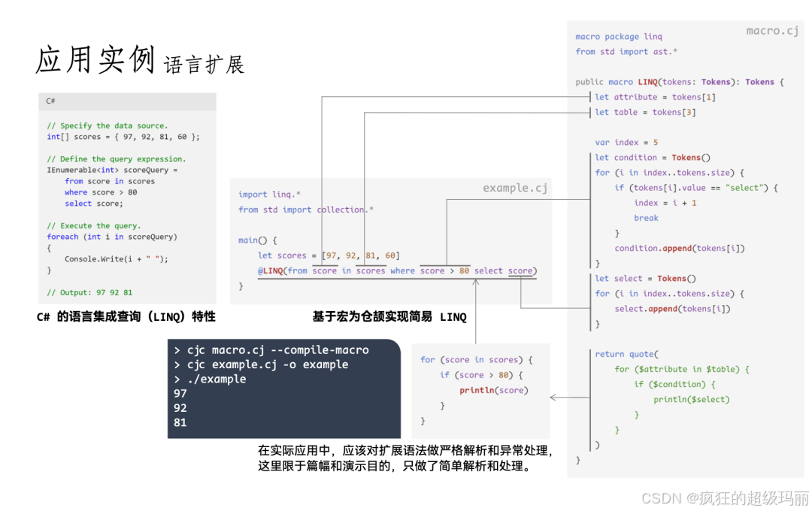Image resolution: width=812 pixels, height=511 pixels.
Task: Click terminal output value '92'
Action: tap(180, 408)
